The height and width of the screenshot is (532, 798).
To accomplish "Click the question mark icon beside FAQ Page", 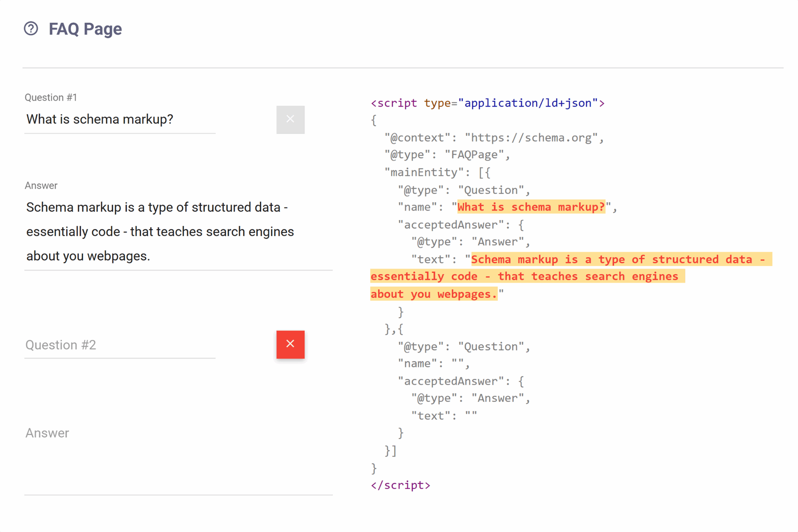I will point(31,29).
